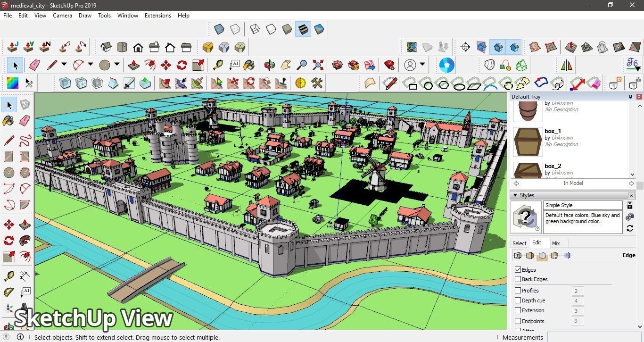Choose the Move tool in top toolbar

point(166,65)
